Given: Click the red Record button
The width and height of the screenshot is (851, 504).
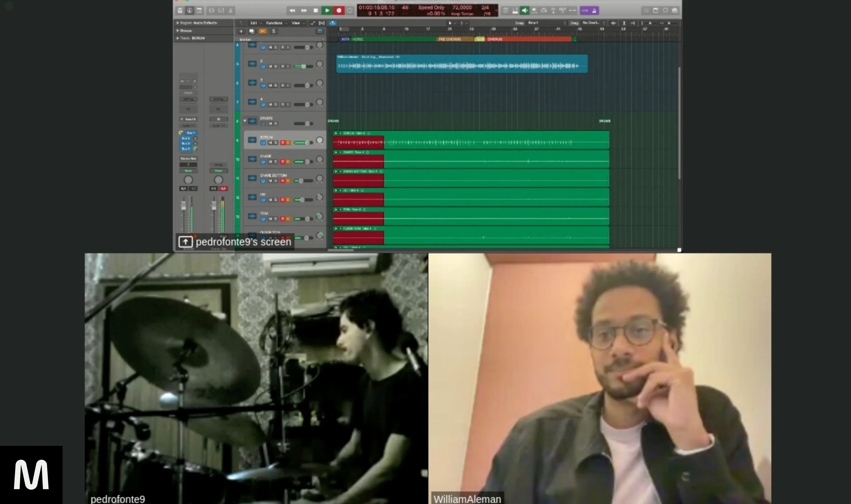Looking at the screenshot, I should tap(338, 11).
